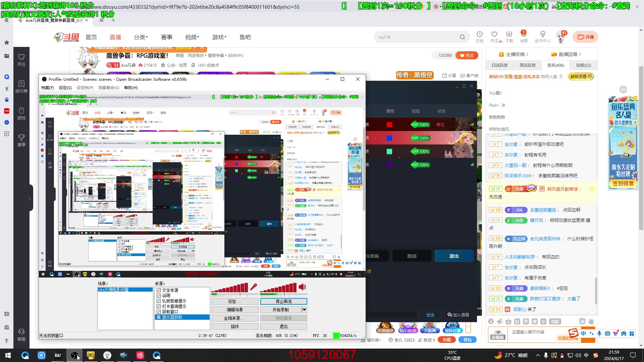Image resolution: width=644 pixels, height=362 pixels.
Task: Select the obs大神电影点播 scene
Action: click(125, 290)
